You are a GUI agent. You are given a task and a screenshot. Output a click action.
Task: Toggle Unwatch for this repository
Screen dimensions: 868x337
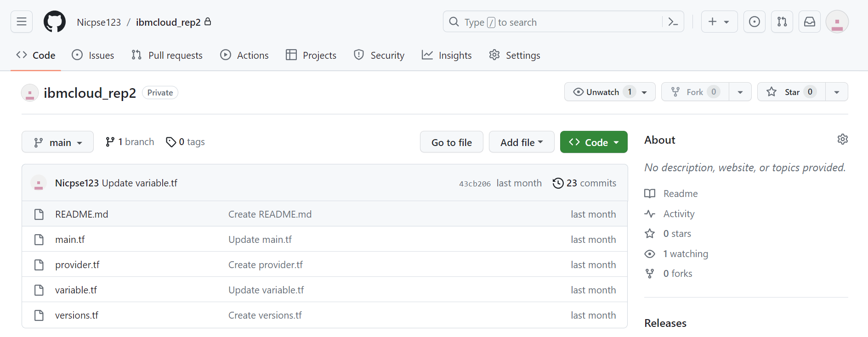pos(603,92)
